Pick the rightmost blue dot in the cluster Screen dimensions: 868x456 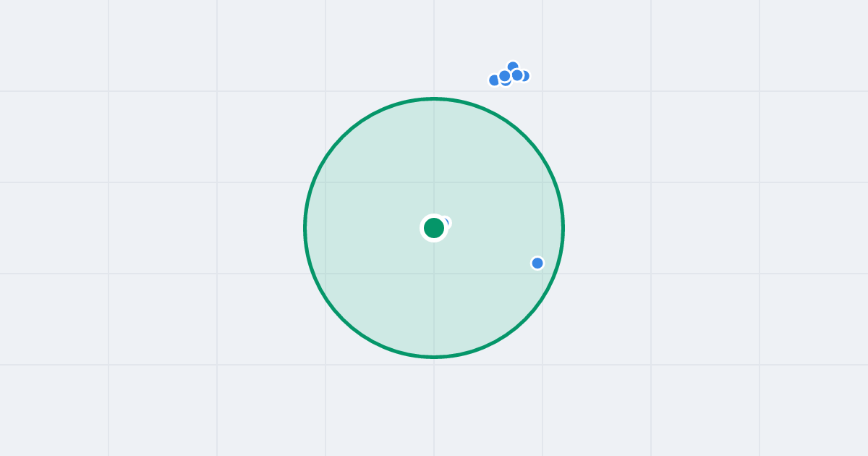point(525,75)
